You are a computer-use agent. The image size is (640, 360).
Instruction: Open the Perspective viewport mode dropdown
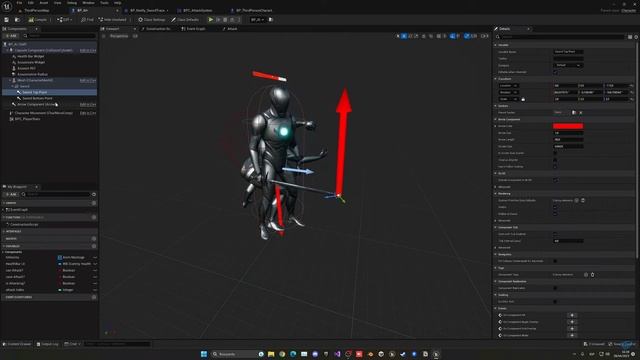click(x=119, y=36)
